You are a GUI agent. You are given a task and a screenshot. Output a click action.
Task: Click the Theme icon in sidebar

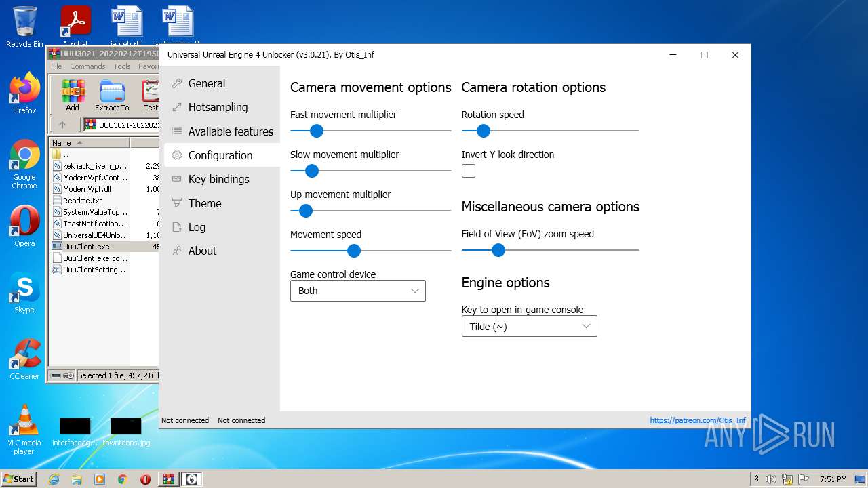177,203
